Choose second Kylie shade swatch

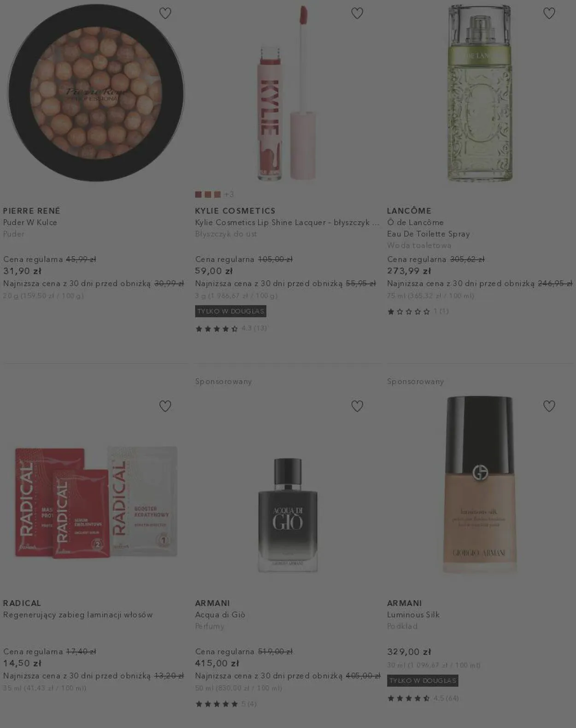point(208,194)
